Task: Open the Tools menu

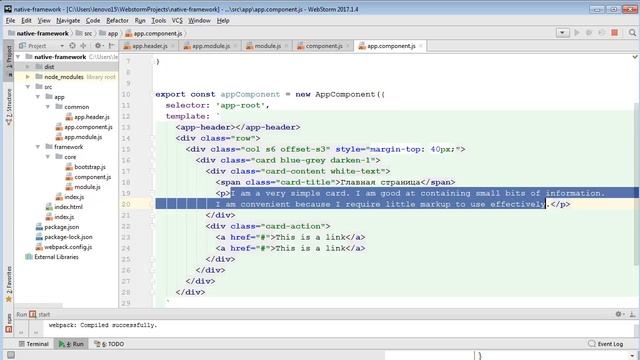Action: click(159, 20)
